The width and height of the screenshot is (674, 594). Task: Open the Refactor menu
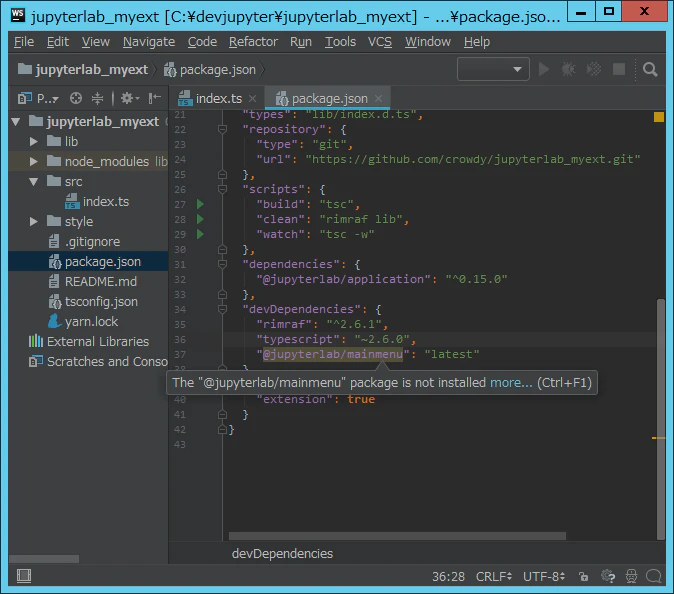click(253, 42)
